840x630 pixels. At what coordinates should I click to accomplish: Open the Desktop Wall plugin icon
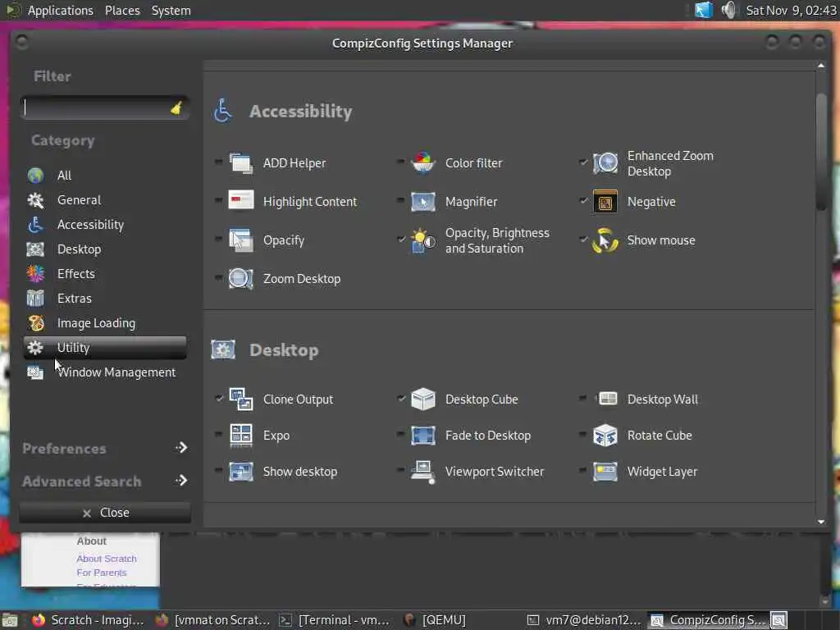pos(608,399)
